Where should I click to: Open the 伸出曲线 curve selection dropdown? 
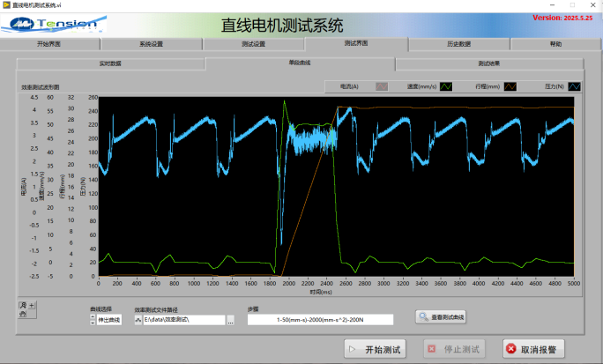(x=108, y=320)
